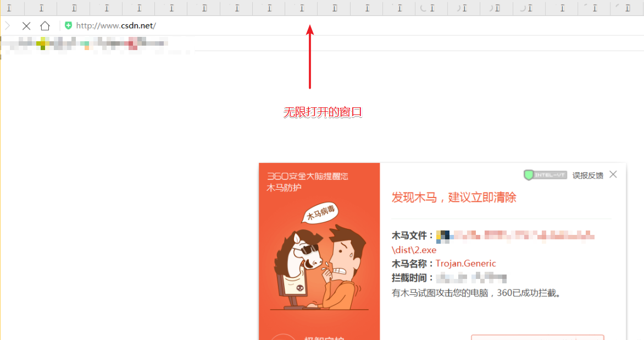Screen dimensions: 644x340
Task: Click the browser home icon
Action: coord(45,25)
